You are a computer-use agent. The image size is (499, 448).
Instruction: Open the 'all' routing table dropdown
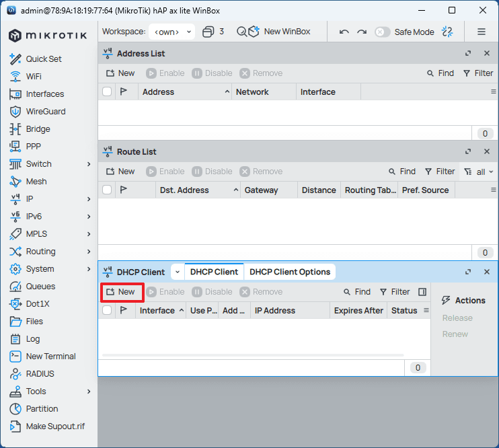(x=479, y=172)
